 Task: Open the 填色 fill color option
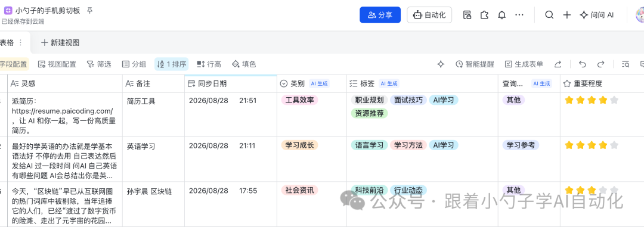tap(244, 64)
